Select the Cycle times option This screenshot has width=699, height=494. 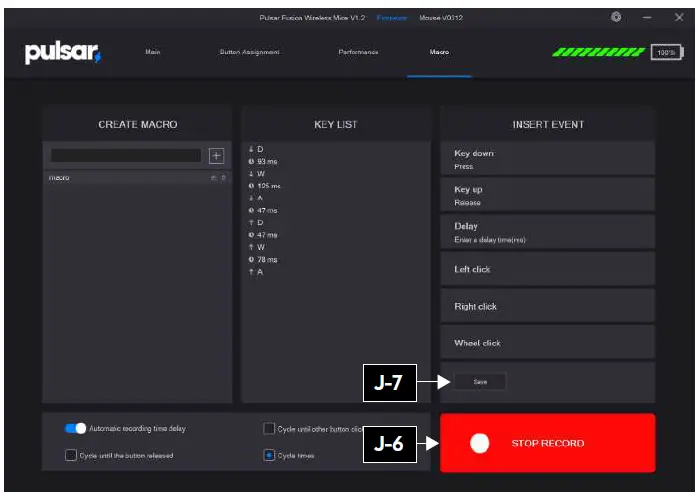click(269, 455)
